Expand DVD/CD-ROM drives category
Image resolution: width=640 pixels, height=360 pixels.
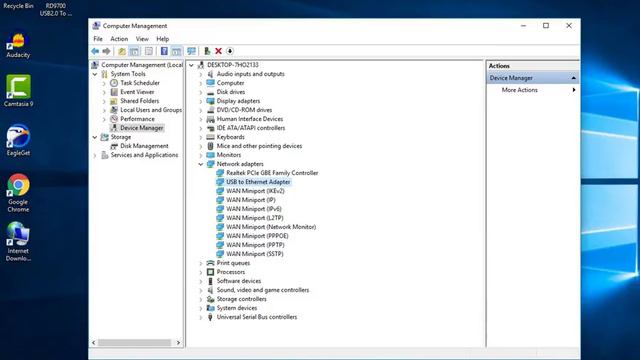[201, 110]
